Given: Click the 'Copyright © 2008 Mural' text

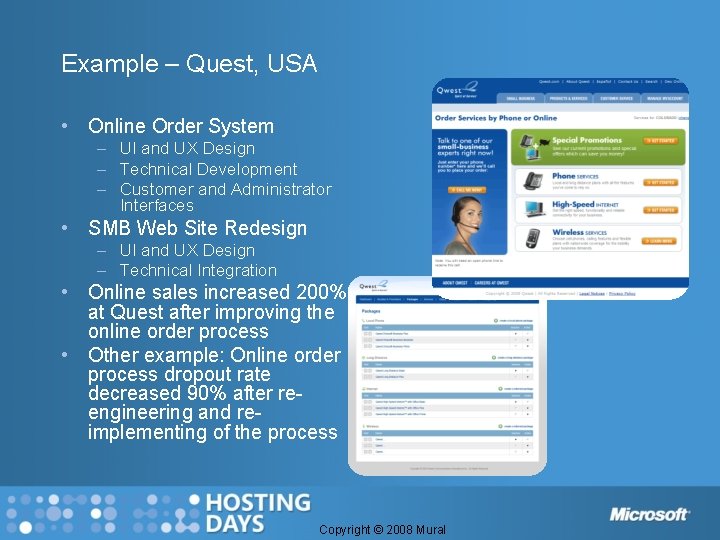Looking at the screenshot, I should point(382,529).
